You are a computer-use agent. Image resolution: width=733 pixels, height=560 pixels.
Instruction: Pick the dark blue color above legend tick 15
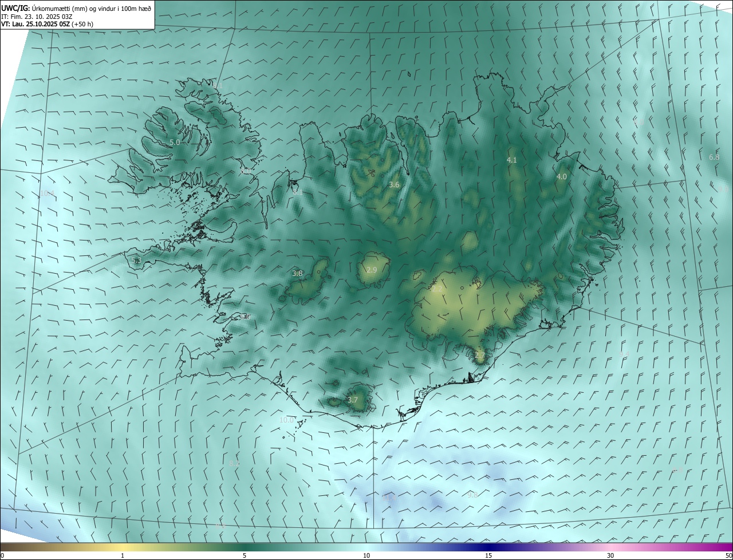488,547
